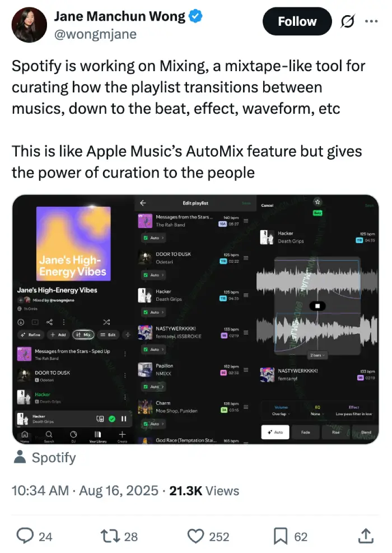Click the share upload icon

(366, 536)
